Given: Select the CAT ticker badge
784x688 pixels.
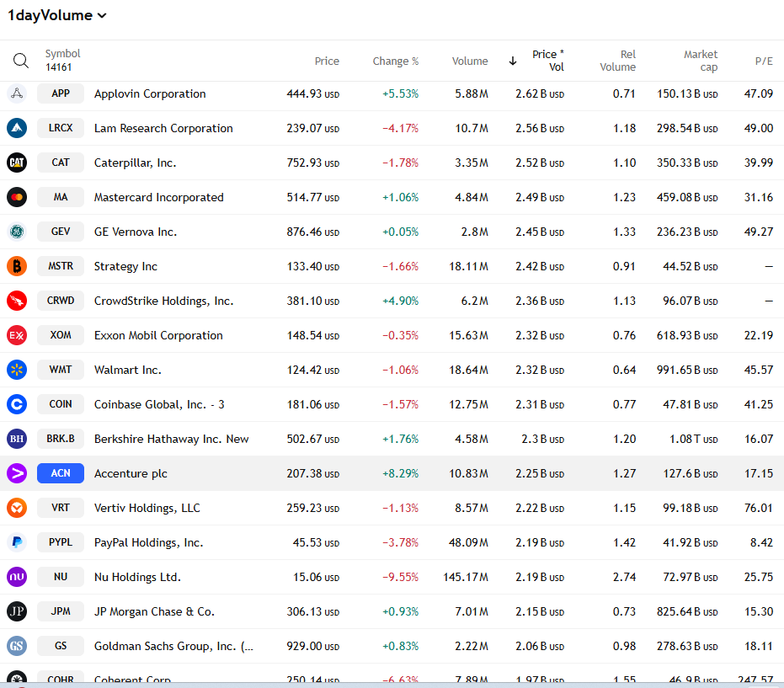Looking at the screenshot, I should click(61, 163).
